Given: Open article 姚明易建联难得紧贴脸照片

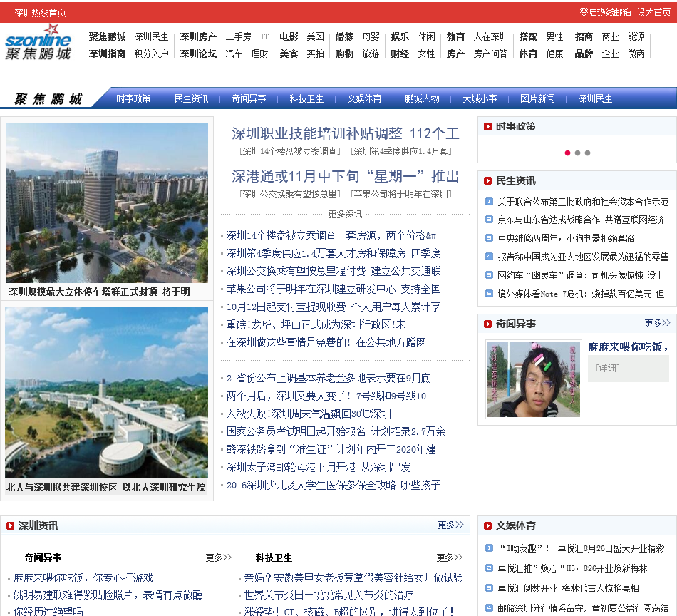Looking at the screenshot, I should [x=108, y=595].
